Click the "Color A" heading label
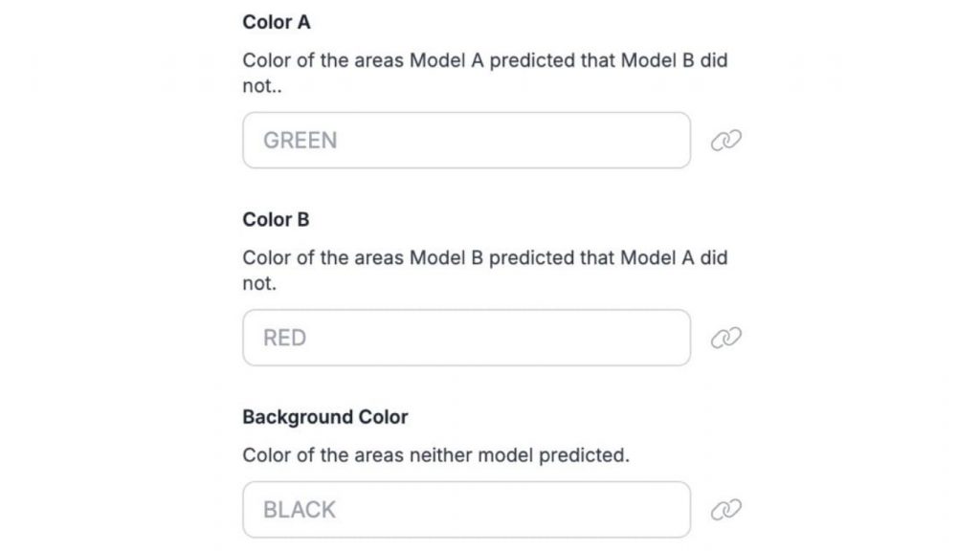 pos(277,22)
